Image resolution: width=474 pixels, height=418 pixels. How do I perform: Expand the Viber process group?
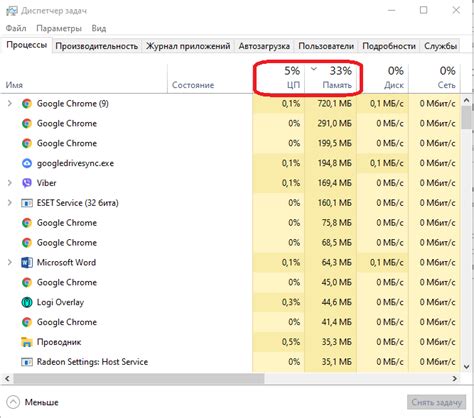point(10,183)
